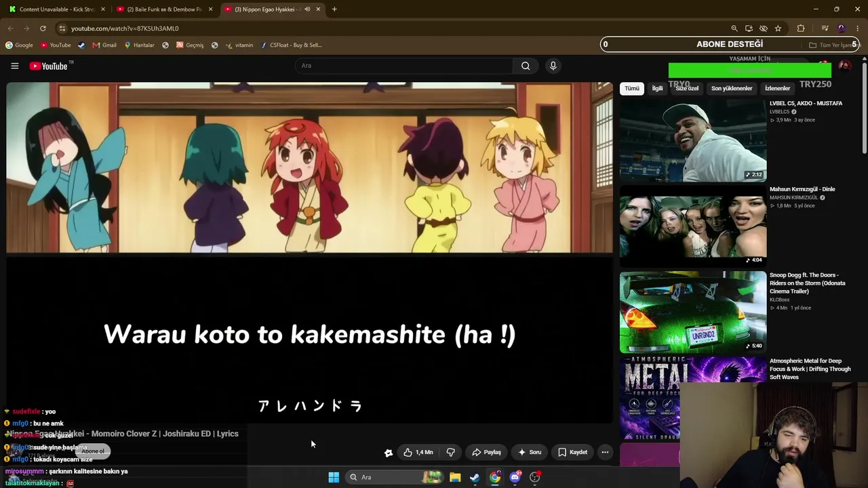Mute the Nippon Egao Hyakkei tab audio
Image resolution: width=868 pixels, height=488 pixels.
(x=307, y=9)
